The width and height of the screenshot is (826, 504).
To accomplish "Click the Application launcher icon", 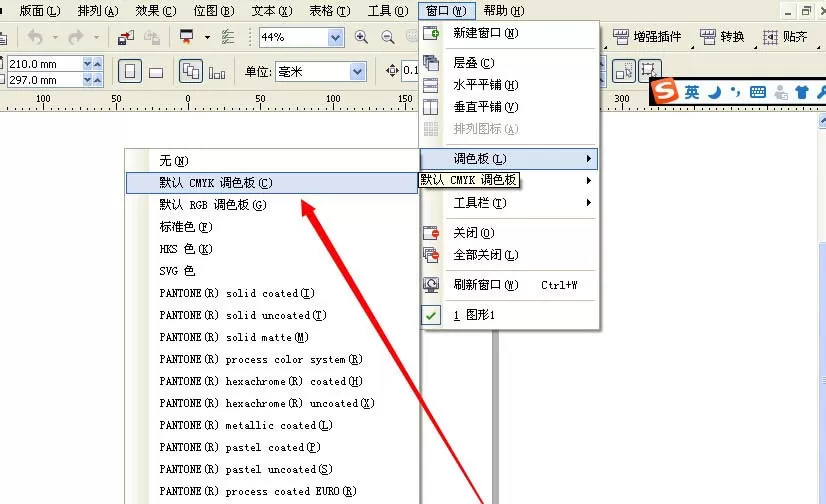I will click(186, 36).
